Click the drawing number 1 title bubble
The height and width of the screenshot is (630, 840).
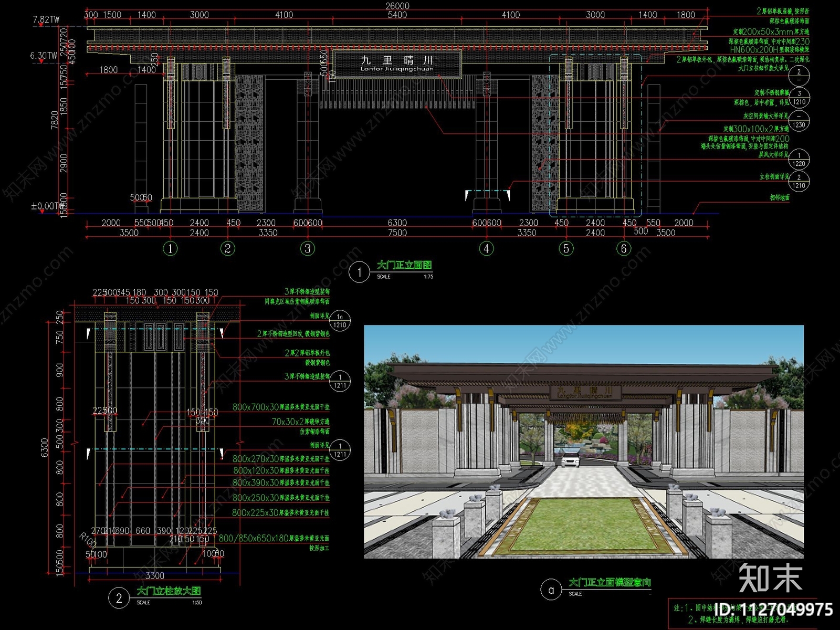(360, 272)
